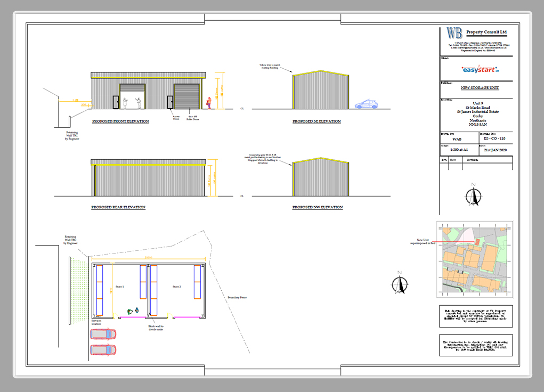Click the '4m x 4M Roller Doors' annotation
The width and height of the screenshot is (544, 392).
pyautogui.click(x=192, y=118)
